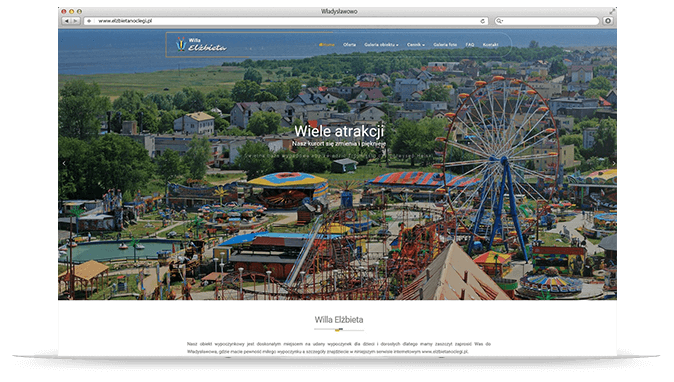
Task: Click the Wiele atrakcji slide heading
Action: point(339,131)
